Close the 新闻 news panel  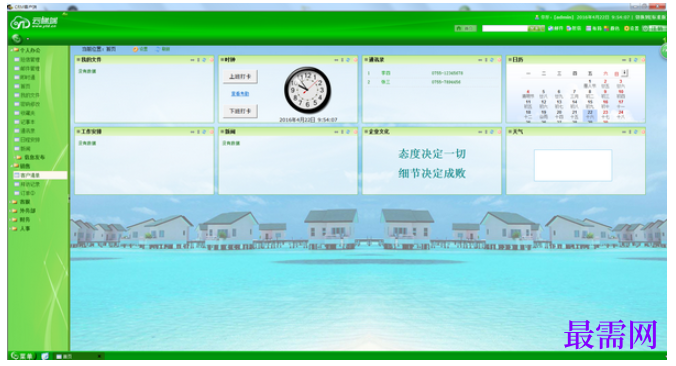tap(355, 132)
